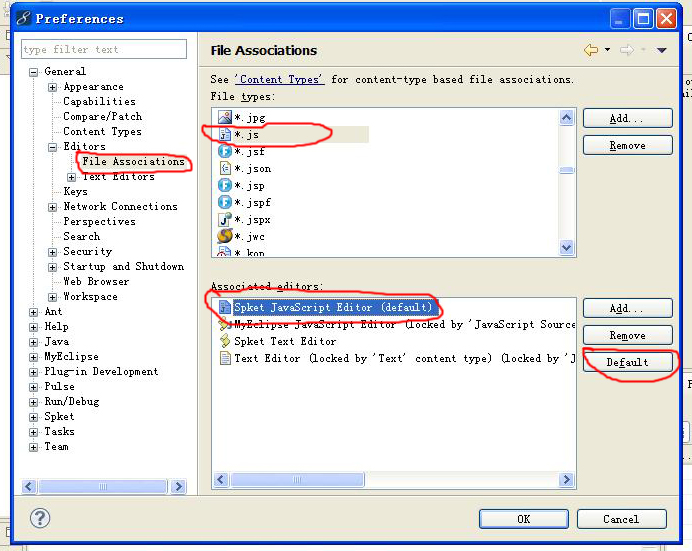692x551 pixels.
Task: Expand the Appearance tree node
Action: 52,87
